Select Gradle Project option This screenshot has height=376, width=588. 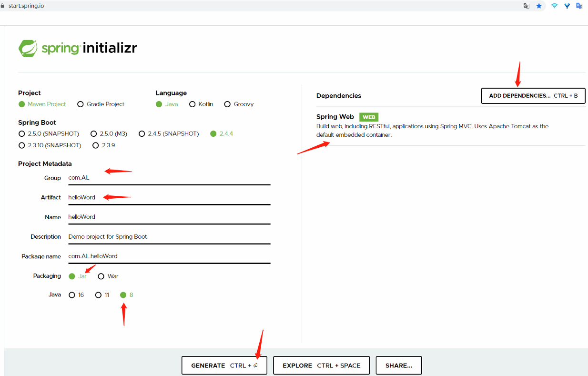(x=101, y=104)
